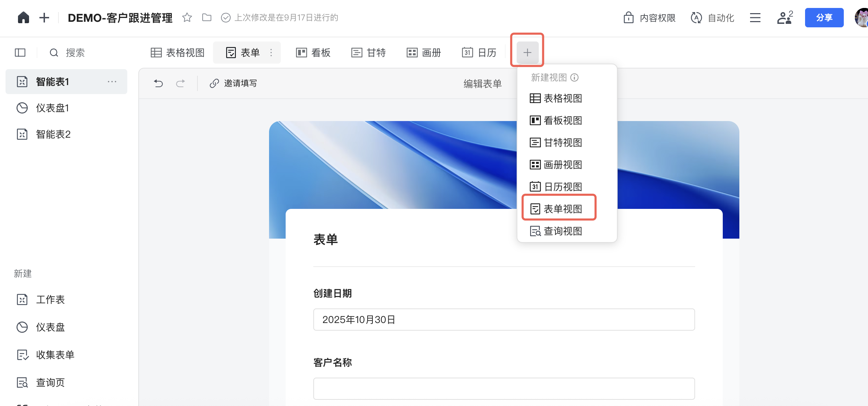Switch to the 看板 tab
868x406 pixels.
coord(313,53)
